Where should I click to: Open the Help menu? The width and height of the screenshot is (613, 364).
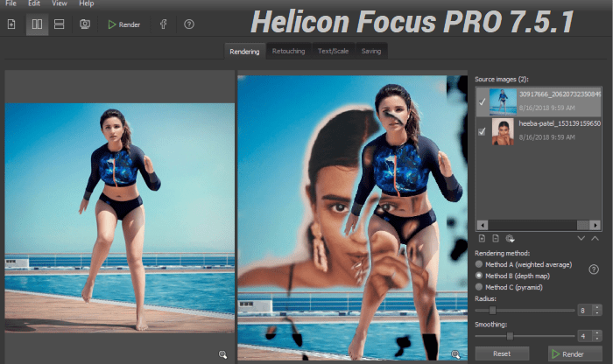87,3
